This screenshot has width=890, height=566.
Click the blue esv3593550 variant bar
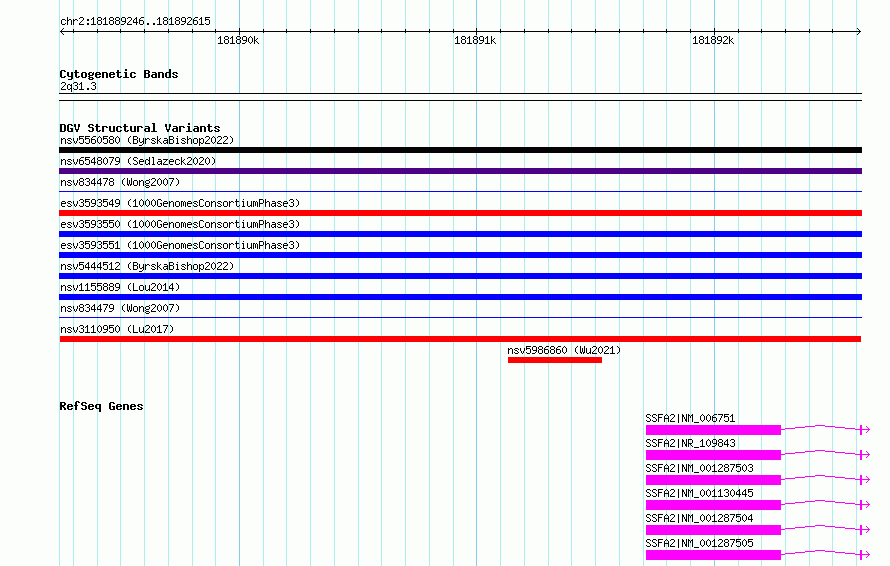point(460,234)
